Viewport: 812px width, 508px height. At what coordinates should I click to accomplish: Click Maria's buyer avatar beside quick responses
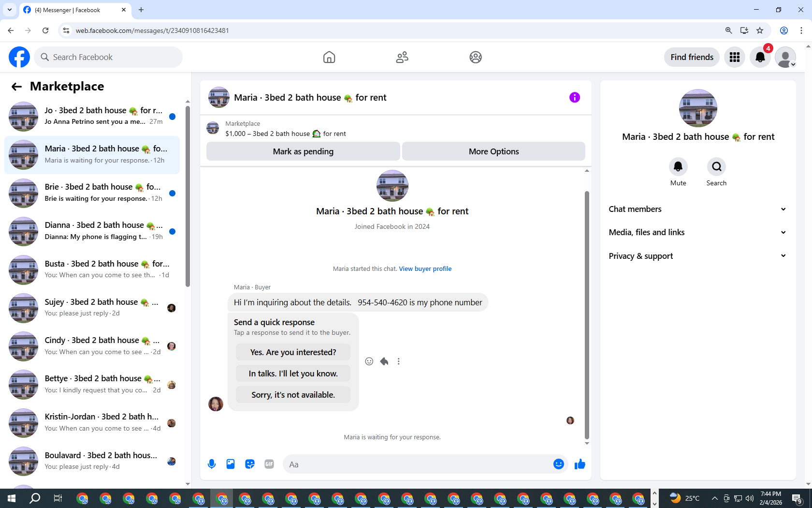point(216,403)
